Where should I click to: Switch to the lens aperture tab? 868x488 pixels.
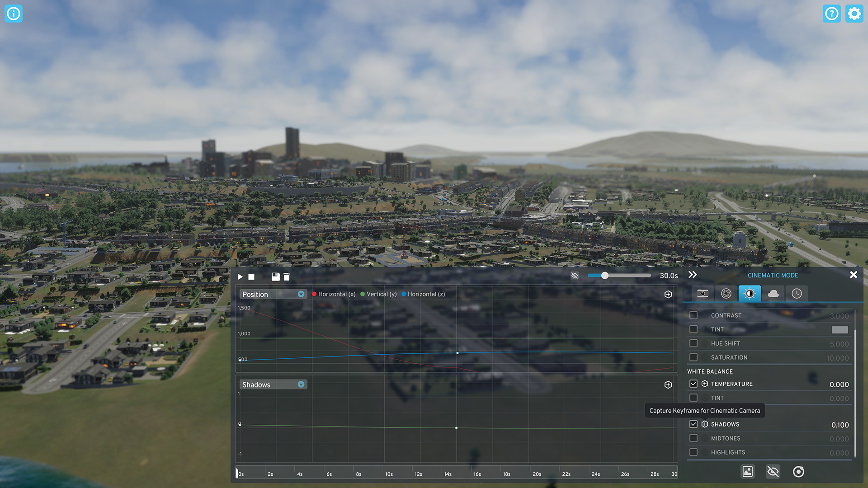(x=726, y=294)
